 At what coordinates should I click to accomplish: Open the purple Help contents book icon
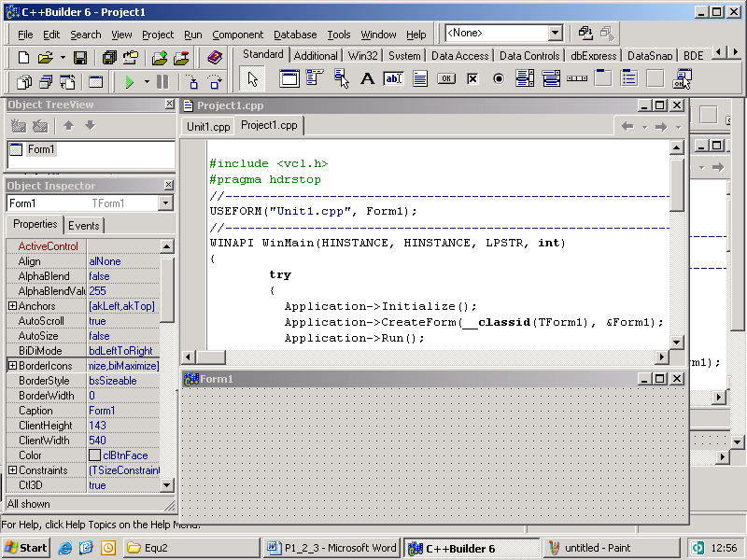tap(215, 58)
